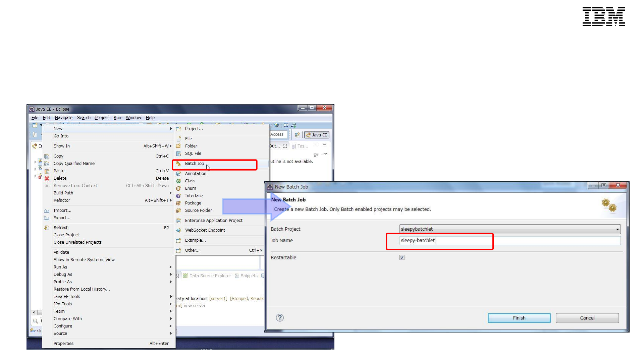This screenshot has width=644, height=362.
Task: Open the Navigate menu in menu bar
Action: tap(64, 118)
